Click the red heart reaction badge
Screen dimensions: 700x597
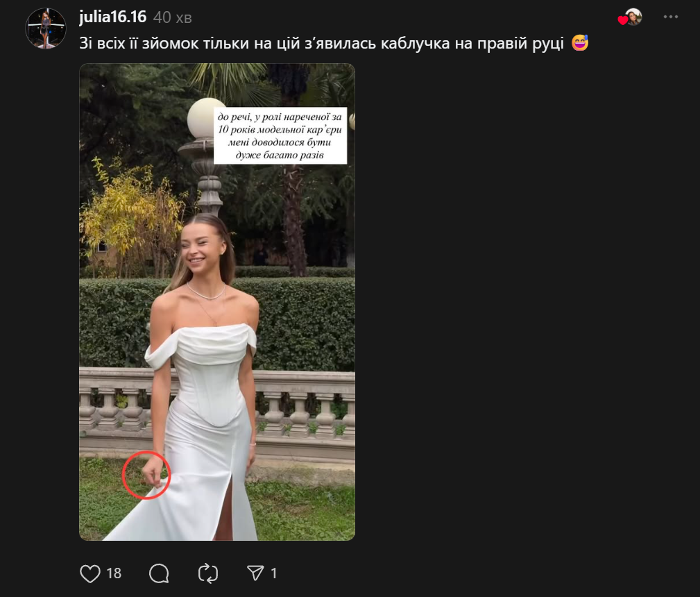(x=622, y=20)
